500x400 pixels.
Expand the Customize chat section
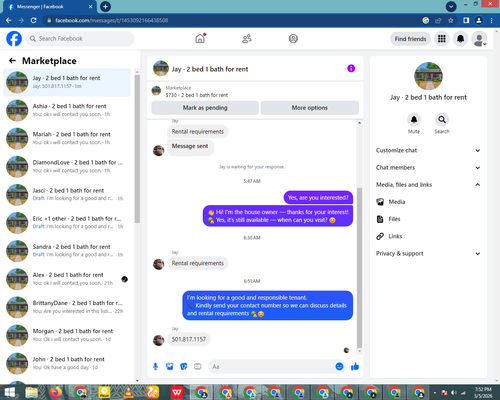[428, 150]
